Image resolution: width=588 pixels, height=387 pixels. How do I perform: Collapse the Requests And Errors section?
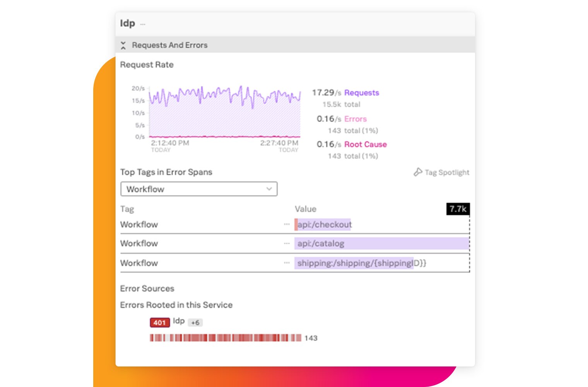pos(123,45)
